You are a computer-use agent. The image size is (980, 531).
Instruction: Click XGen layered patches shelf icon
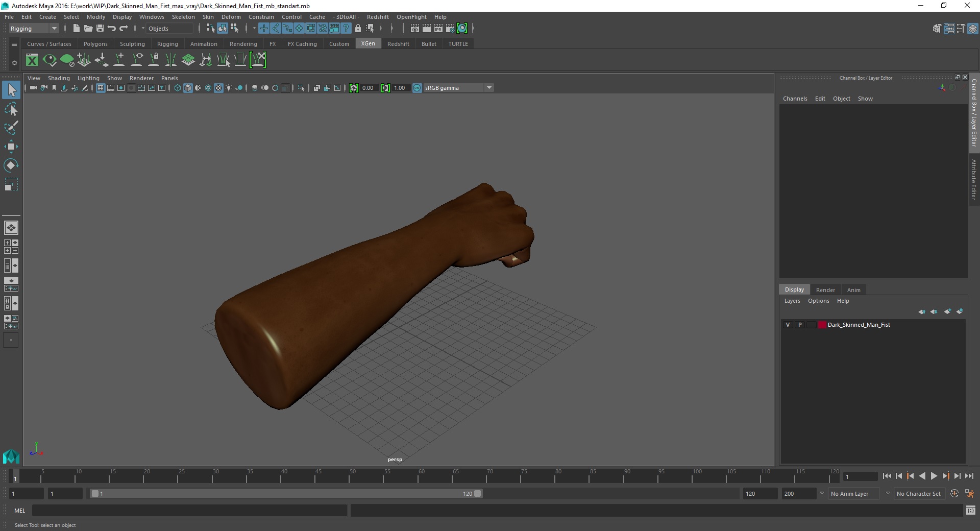point(188,60)
